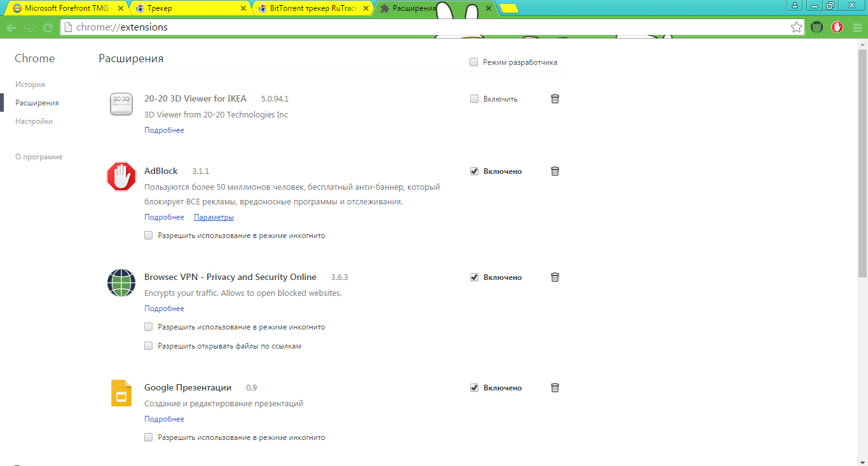
Task: Select Расширения in sidebar
Action: [37, 103]
